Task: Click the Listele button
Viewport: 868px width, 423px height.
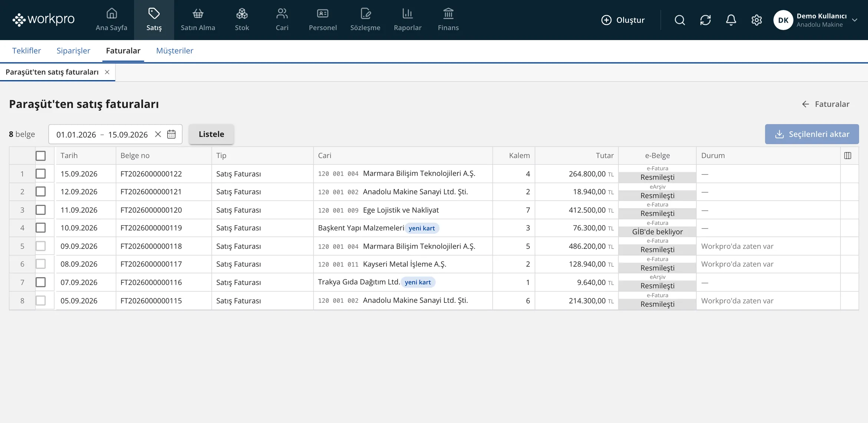Action: click(211, 134)
